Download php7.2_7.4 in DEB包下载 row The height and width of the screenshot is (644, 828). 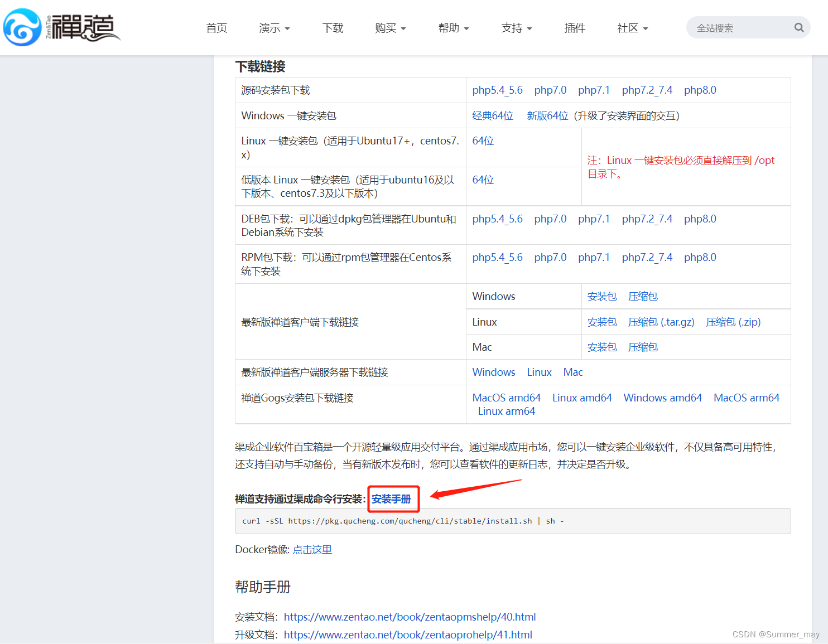647,219
